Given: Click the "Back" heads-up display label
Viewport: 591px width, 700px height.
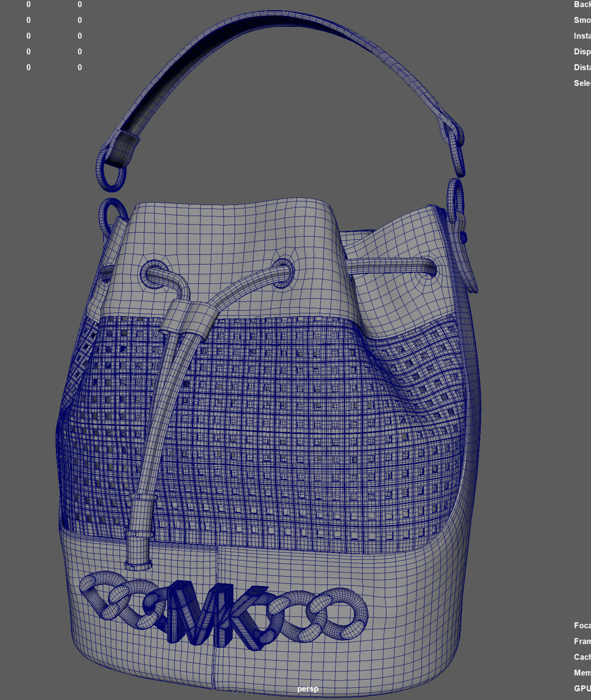Looking at the screenshot, I should click(x=582, y=4).
